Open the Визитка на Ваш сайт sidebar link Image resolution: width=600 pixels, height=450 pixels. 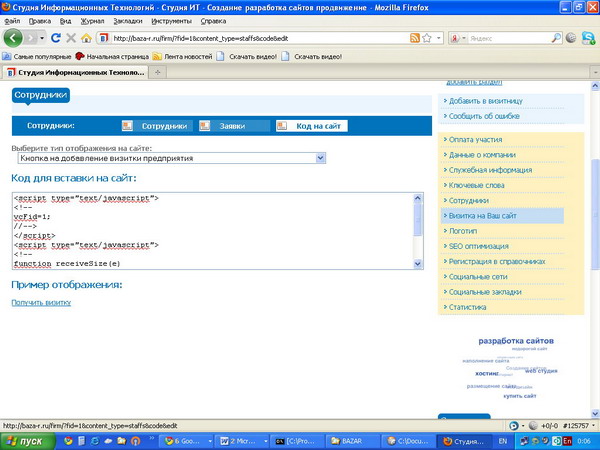(x=483, y=216)
